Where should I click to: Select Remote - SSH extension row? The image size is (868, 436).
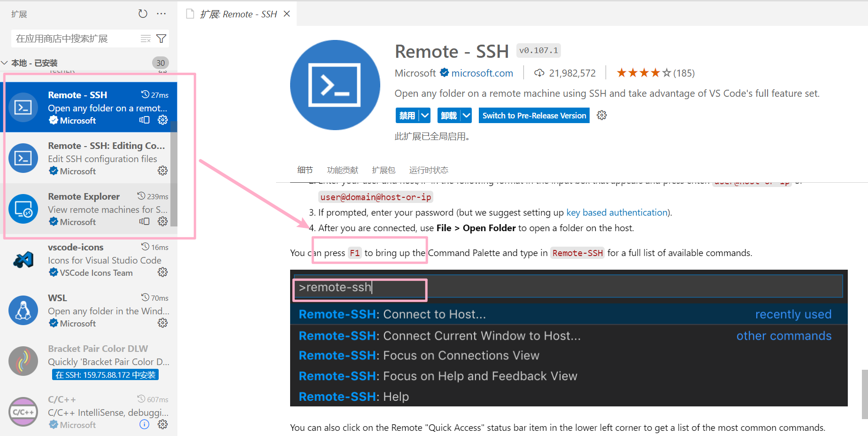click(x=89, y=107)
